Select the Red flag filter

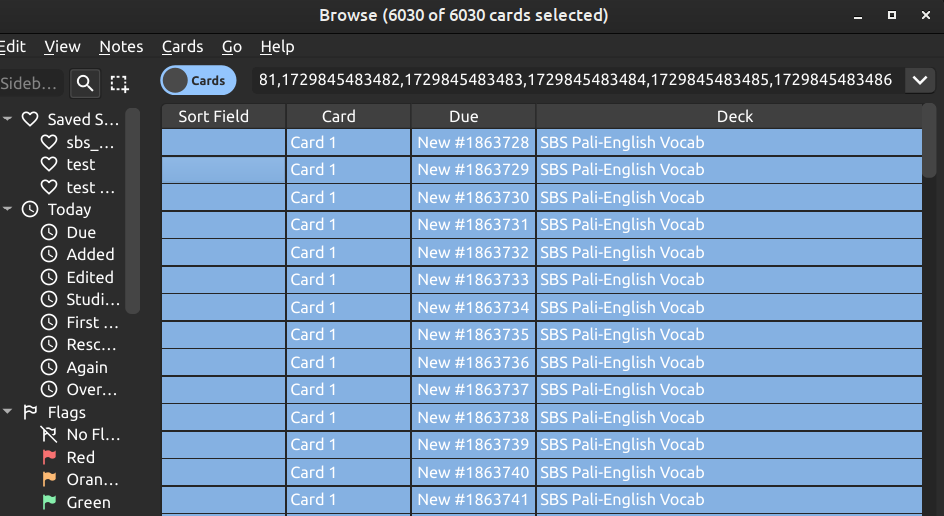click(x=80, y=457)
